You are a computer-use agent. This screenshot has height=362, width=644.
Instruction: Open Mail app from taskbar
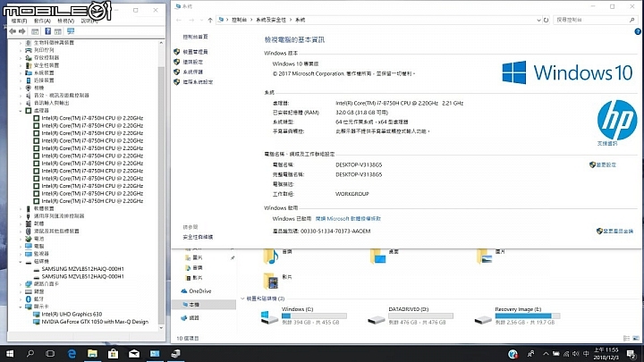[x=134, y=353]
